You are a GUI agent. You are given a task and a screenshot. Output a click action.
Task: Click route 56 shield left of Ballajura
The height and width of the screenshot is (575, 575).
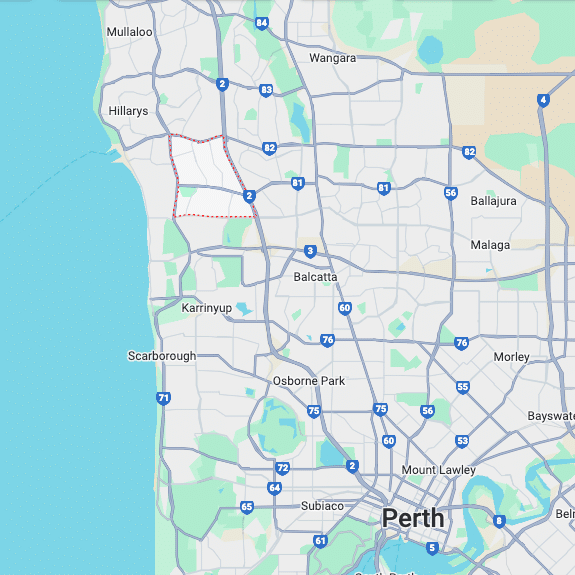[451, 193]
